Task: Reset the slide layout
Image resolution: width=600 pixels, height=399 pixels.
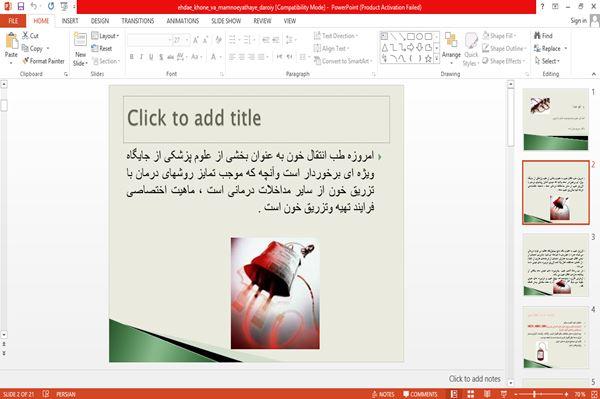Action: tap(102, 49)
